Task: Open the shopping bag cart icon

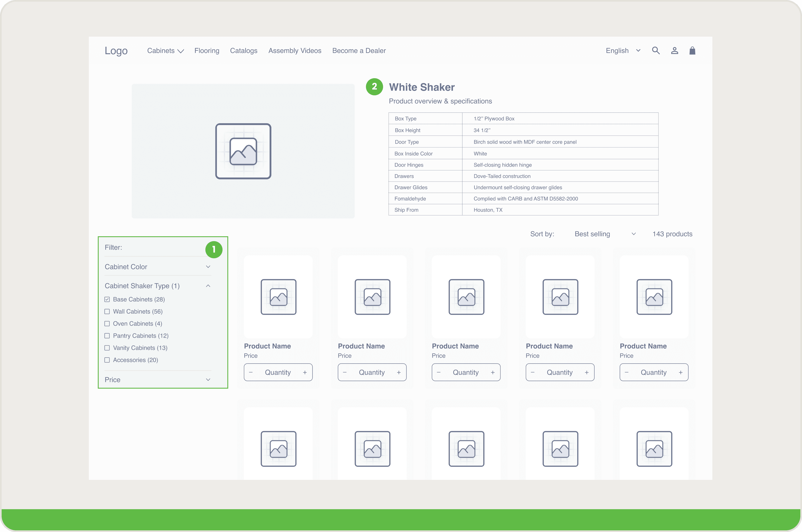Action: pyautogui.click(x=692, y=51)
